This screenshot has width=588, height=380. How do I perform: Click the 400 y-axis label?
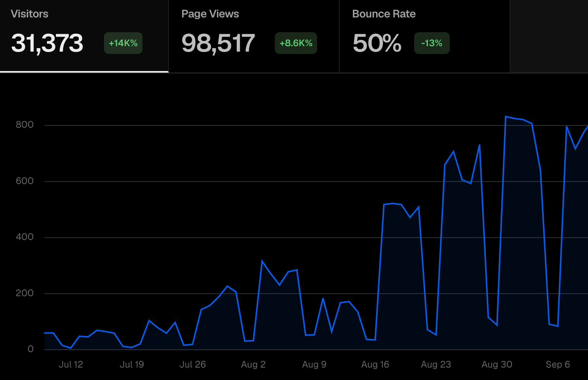(24, 237)
